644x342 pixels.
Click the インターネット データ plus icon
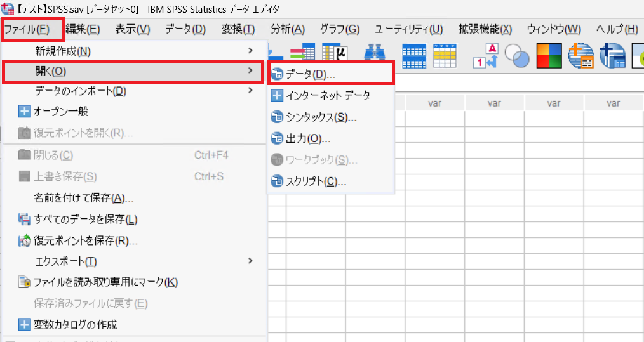click(278, 96)
